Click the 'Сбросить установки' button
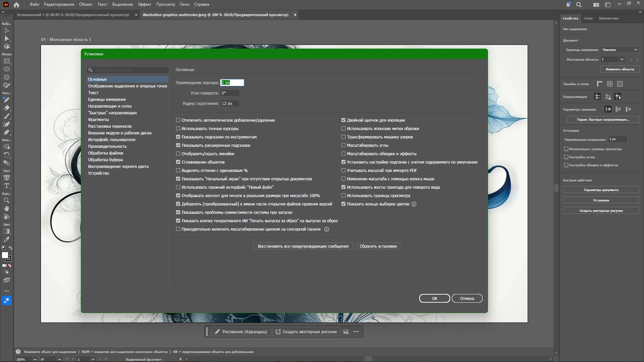The width and height of the screenshot is (644, 362). point(378,246)
